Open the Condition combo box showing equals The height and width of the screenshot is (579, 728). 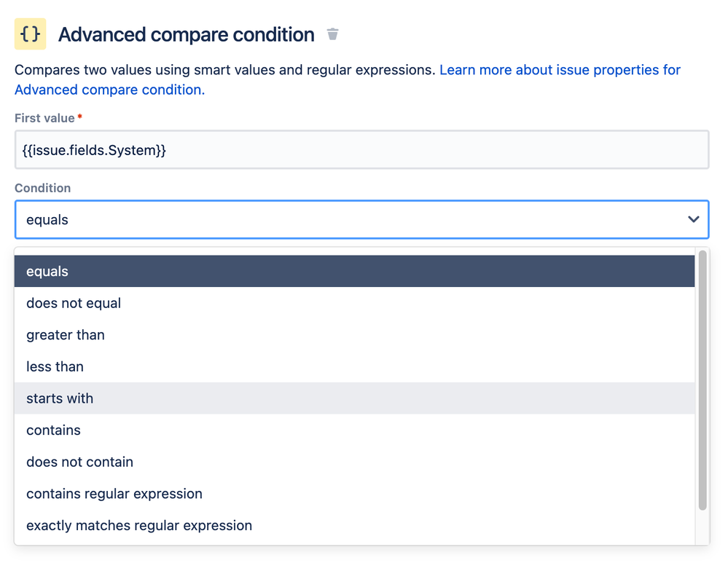click(x=350, y=219)
